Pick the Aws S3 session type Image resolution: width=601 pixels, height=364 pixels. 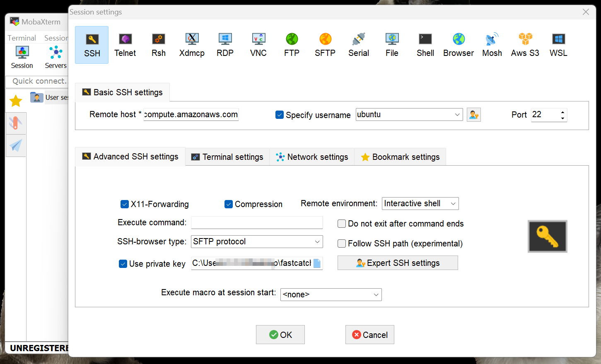(525, 45)
